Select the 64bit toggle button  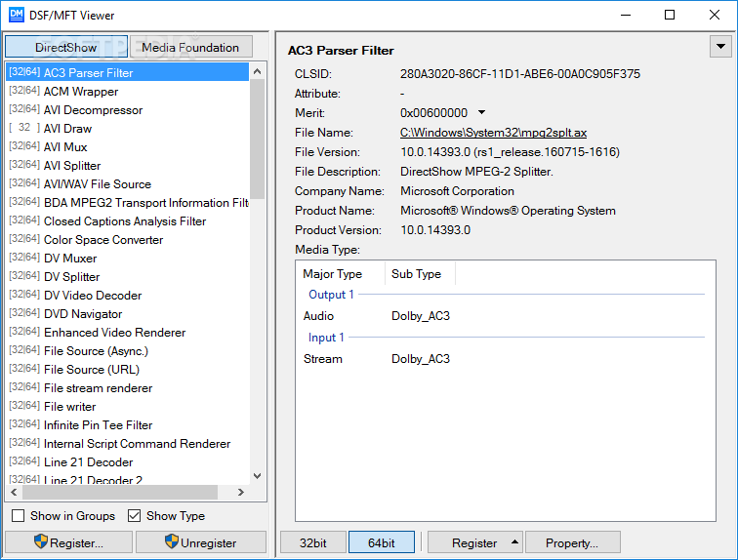(x=382, y=542)
